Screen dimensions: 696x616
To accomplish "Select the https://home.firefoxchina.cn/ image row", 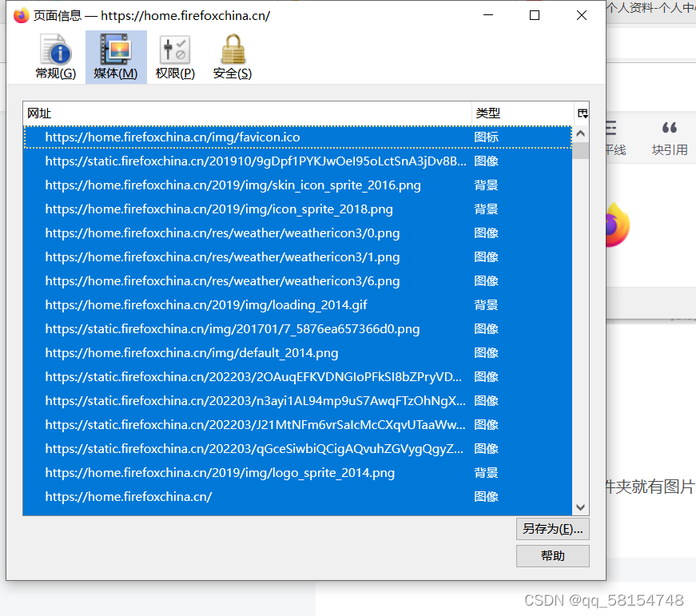I will 297,497.
